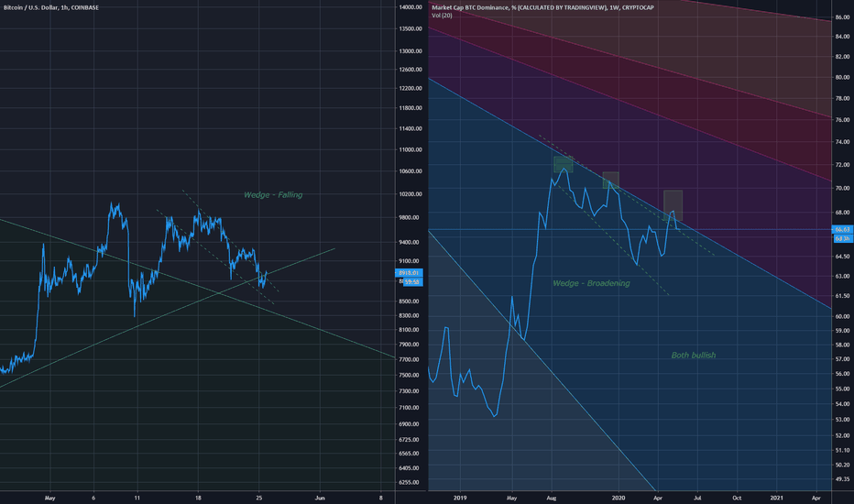Click the 10200.00 price axis label
Screen dimensions: 854x504
coord(411,193)
